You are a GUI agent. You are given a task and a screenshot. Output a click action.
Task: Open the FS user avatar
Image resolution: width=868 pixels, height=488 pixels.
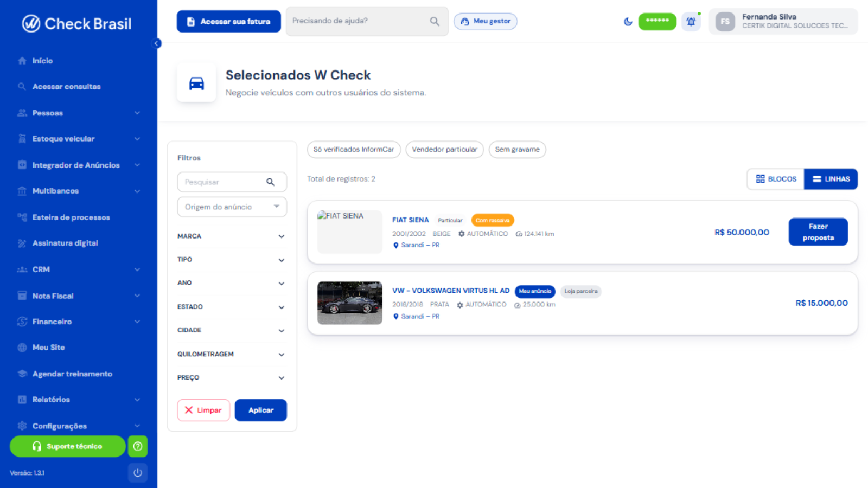(725, 22)
